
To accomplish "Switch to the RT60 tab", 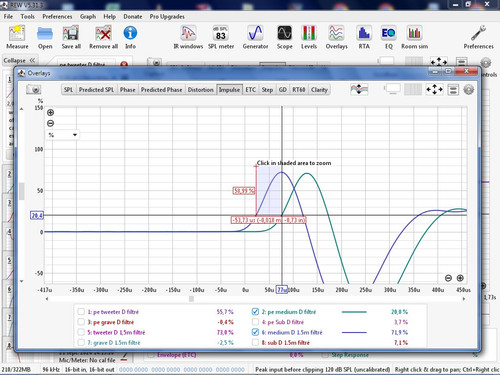I will 299,90.
